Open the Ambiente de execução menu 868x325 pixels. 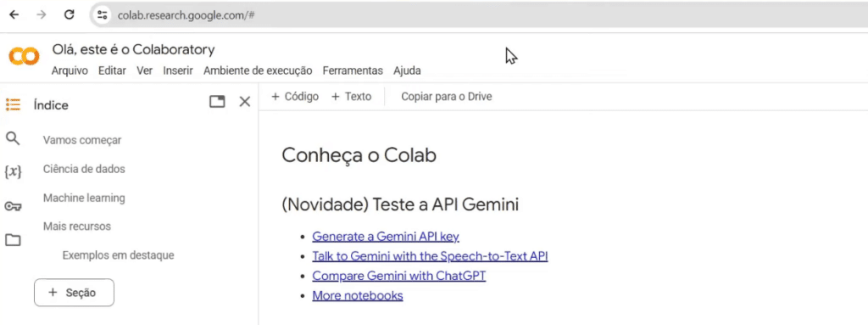[258, 70]
